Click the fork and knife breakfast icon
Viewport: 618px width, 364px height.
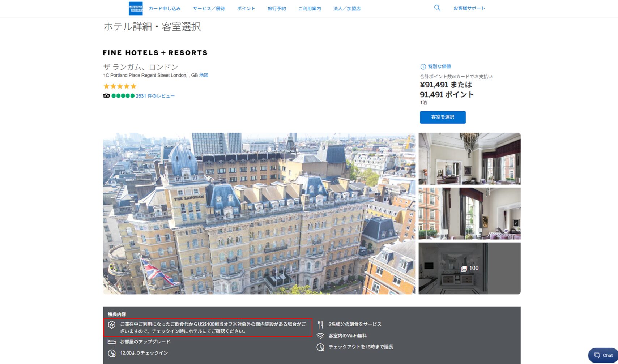(320, 325)
